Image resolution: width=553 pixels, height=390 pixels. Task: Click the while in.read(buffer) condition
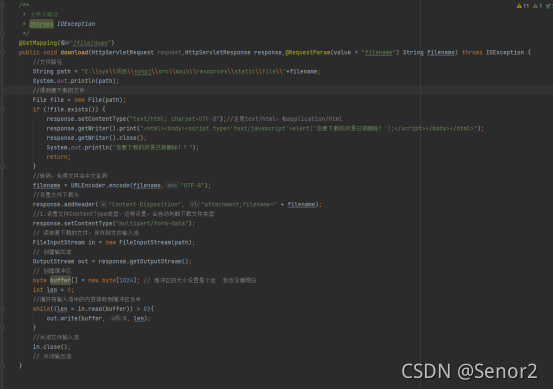93,310
